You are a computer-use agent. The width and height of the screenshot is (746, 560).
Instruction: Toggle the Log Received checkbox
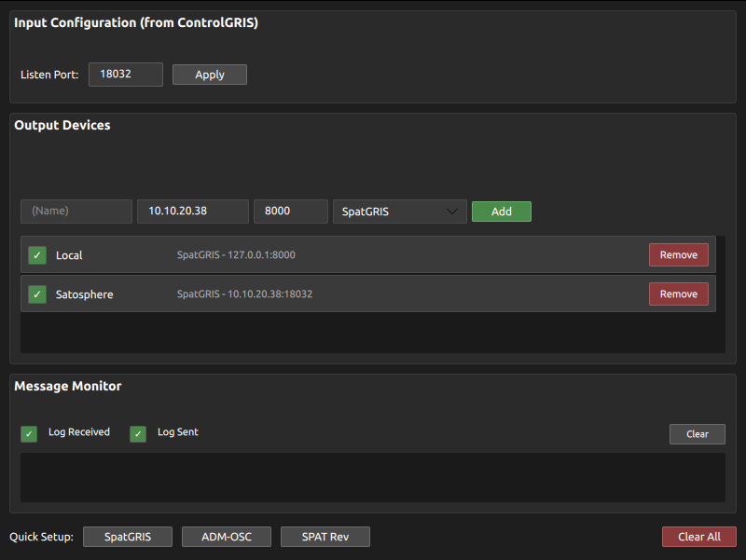click(30, 433)
